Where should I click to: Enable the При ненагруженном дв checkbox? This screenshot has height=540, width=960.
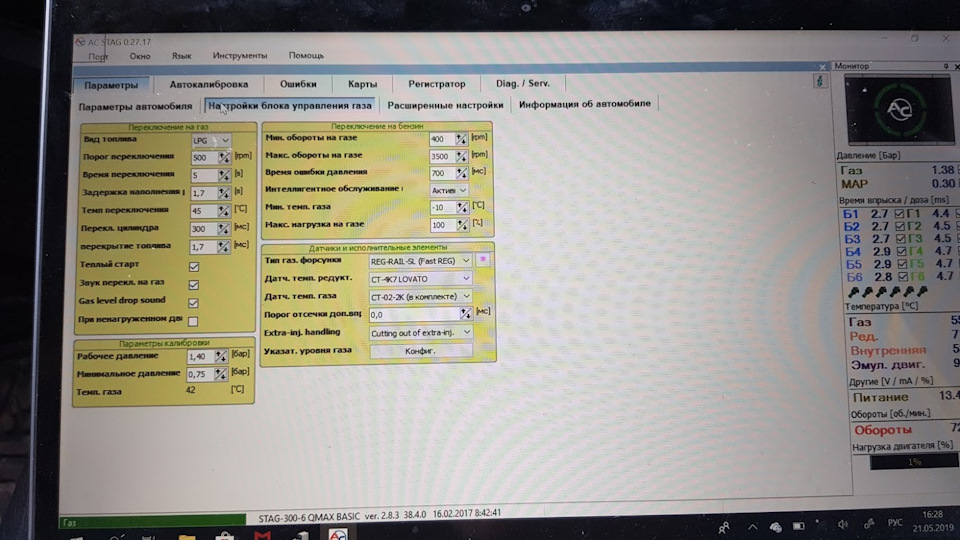click(x=193, y=321)
